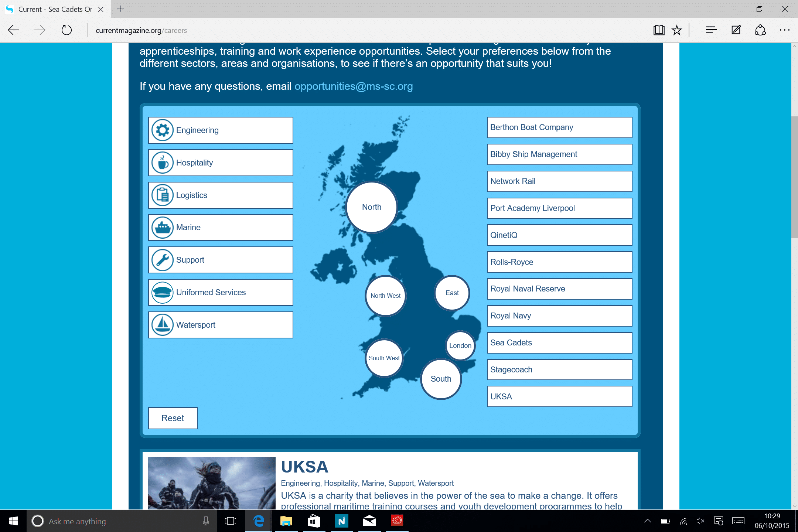Toggle the South West region filter
This screenshot has width=798, height=532.
(384, 358)
